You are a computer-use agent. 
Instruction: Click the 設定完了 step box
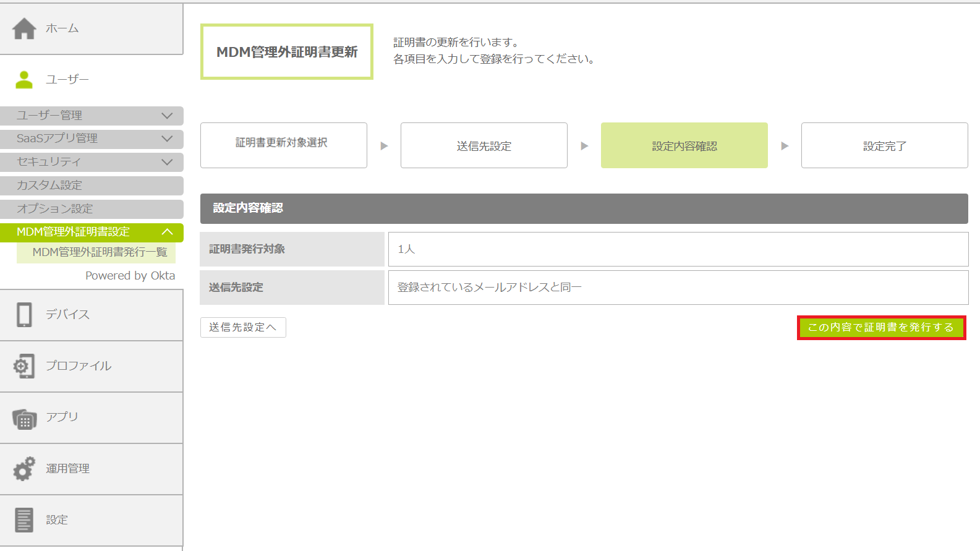point(884,145)
